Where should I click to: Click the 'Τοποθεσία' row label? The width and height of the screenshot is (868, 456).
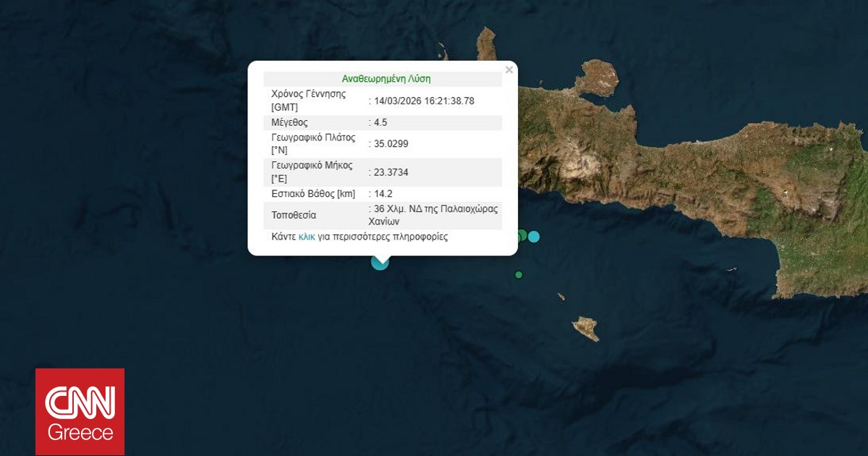pos(294,215)
